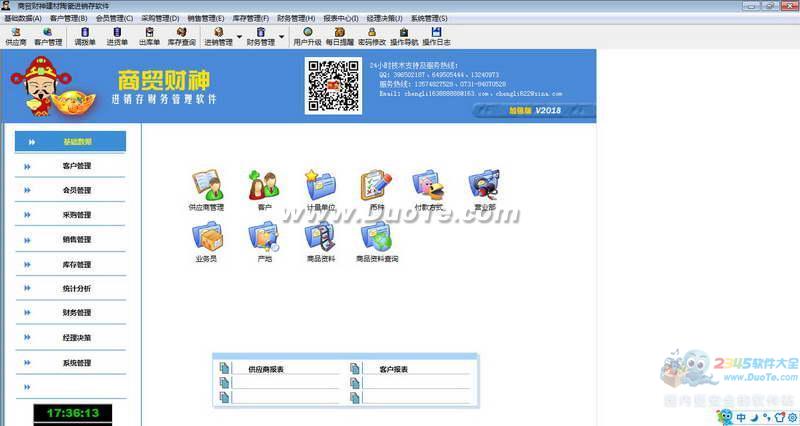Open 操作导航 toolbar icon
Viewport: 800px width, 426px height.
pos(404,37)
